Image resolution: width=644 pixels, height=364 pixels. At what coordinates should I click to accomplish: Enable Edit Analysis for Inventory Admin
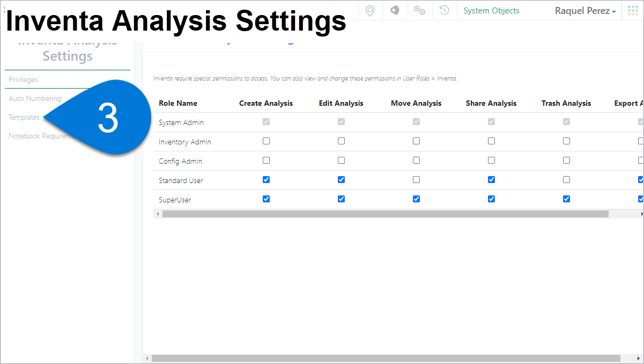point(341,141)
